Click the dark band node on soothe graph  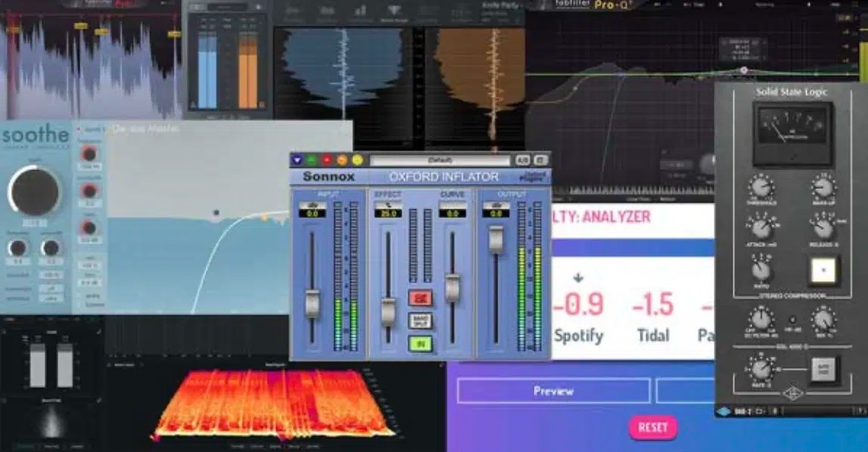[216, 212]
